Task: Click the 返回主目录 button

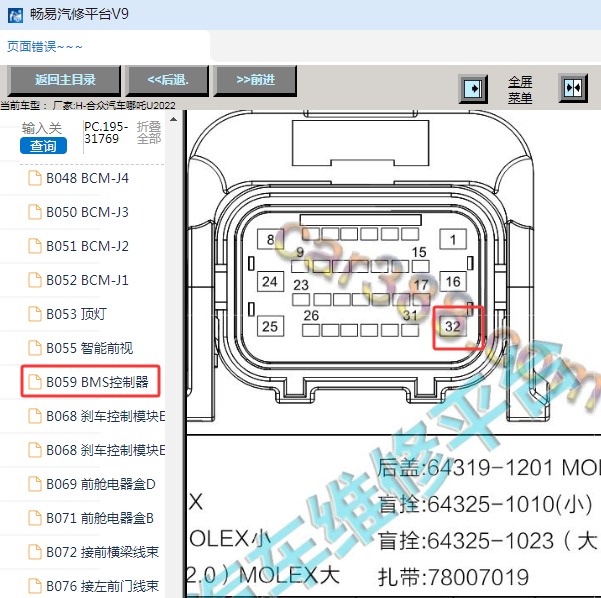Action: 64,80
